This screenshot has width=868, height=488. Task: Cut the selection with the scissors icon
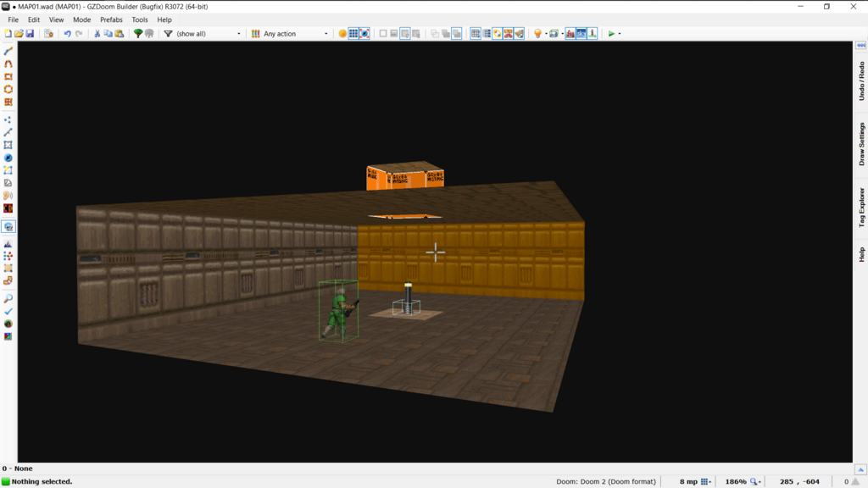(97, 34)
